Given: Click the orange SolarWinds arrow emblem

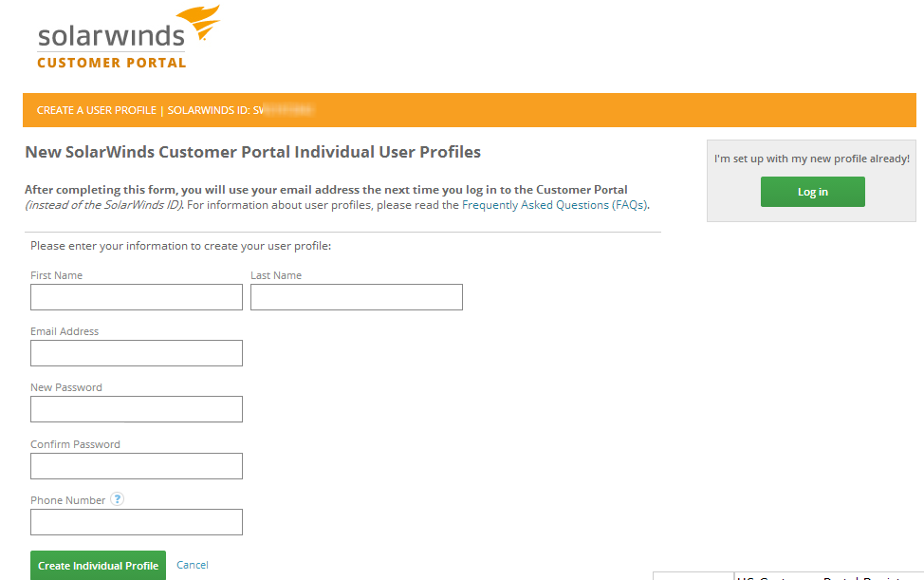Looking at the screenshot, I should coord(194,19).
